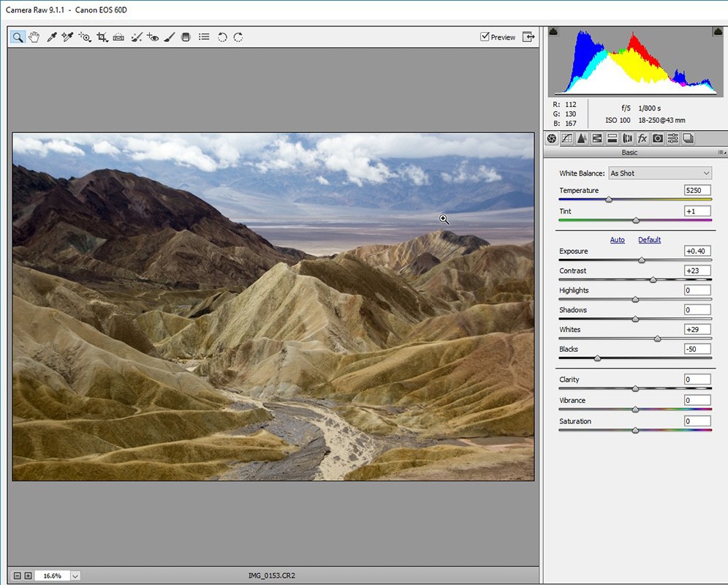Select the White Balance eyedropper tool

(x=52, y=37)
